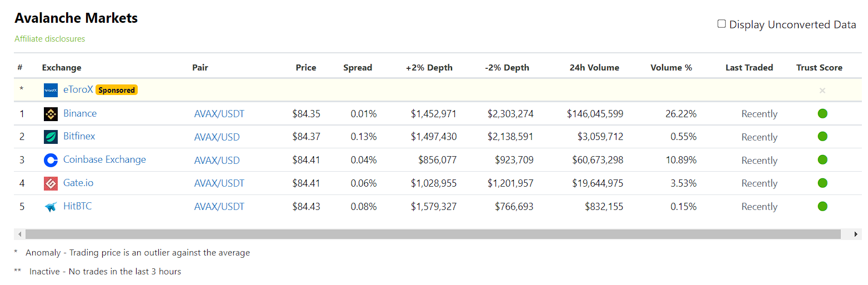Open the Gate.io exchange link
This screenshot has height=285, width=868.
(78, 183)
